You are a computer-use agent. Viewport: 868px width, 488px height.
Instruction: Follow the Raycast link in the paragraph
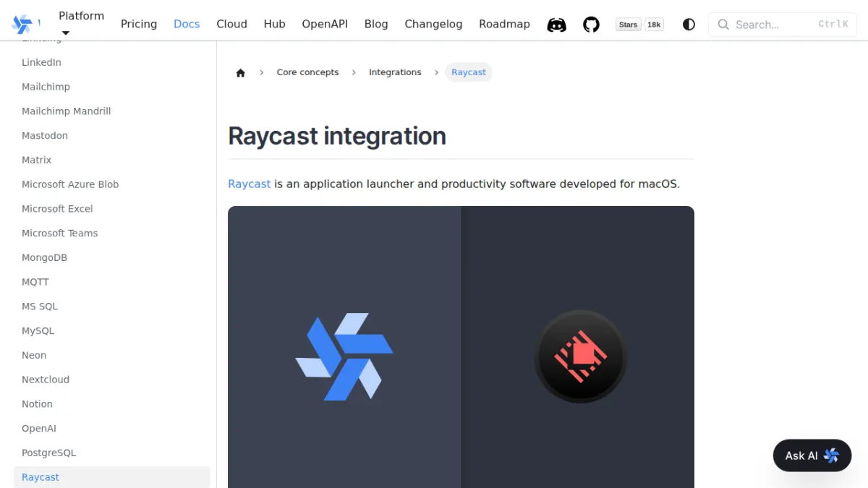click(x=249, y=184)
